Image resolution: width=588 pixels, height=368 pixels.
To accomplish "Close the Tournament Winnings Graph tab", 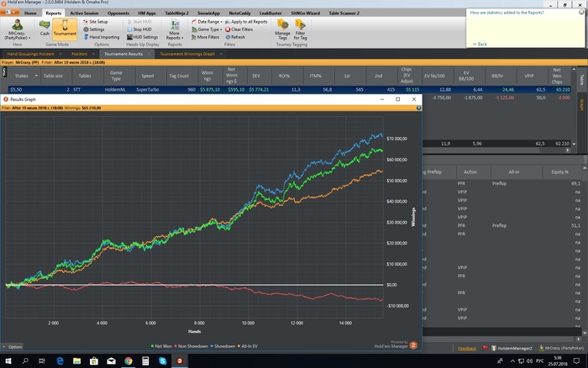I will [221, 54].
